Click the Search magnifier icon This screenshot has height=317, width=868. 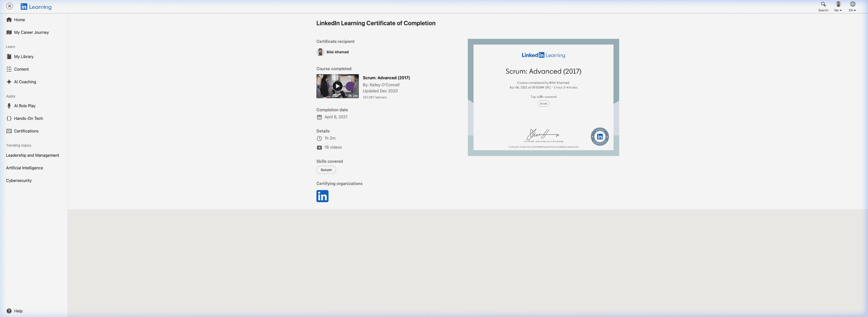pos(823,5)
